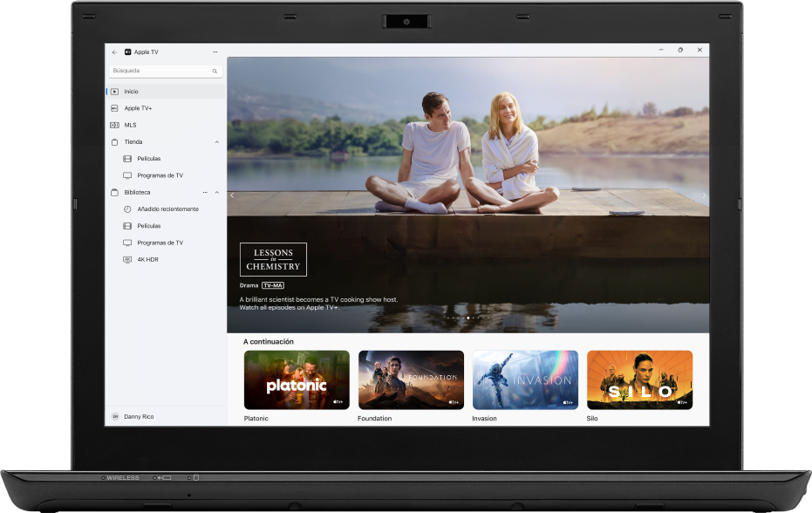Collapse the Tienda section
812x513 pixels.
point(218,141)
